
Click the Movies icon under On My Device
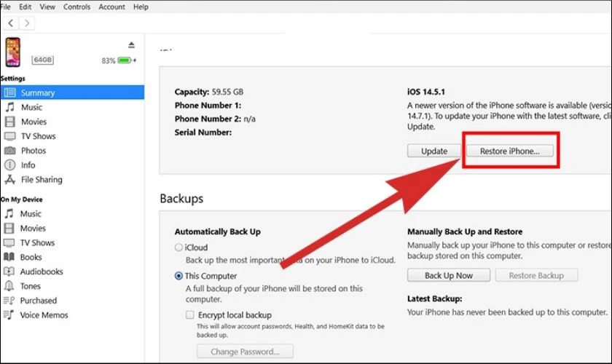9,228
